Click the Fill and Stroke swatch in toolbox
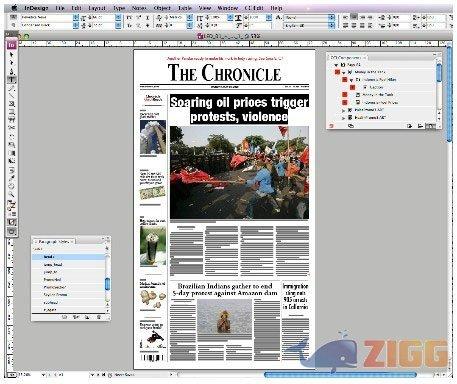This screenshot has width=457, height=384. (12, 204)
